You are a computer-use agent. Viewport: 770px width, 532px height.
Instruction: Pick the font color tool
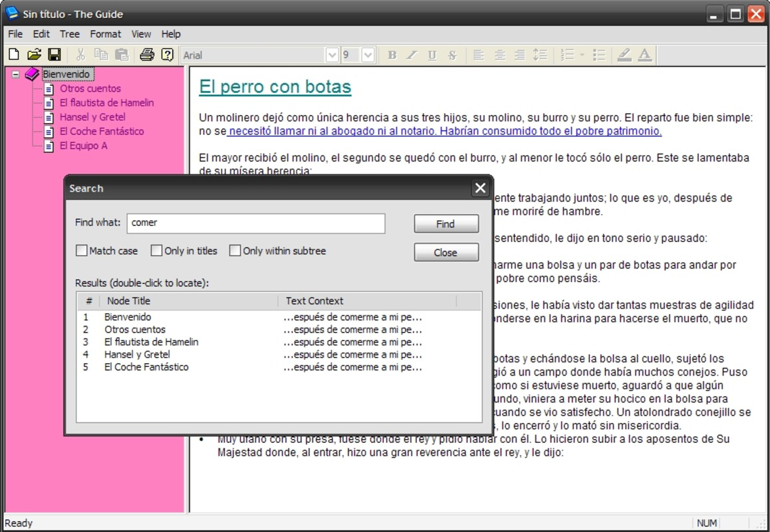coord(645,55)
